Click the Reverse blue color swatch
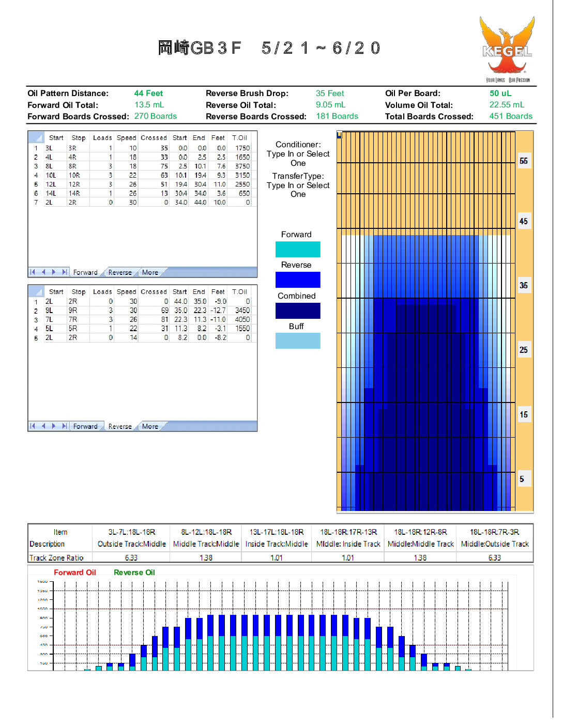The width and height of the screenshot is (563, 728). pos(298,280)
